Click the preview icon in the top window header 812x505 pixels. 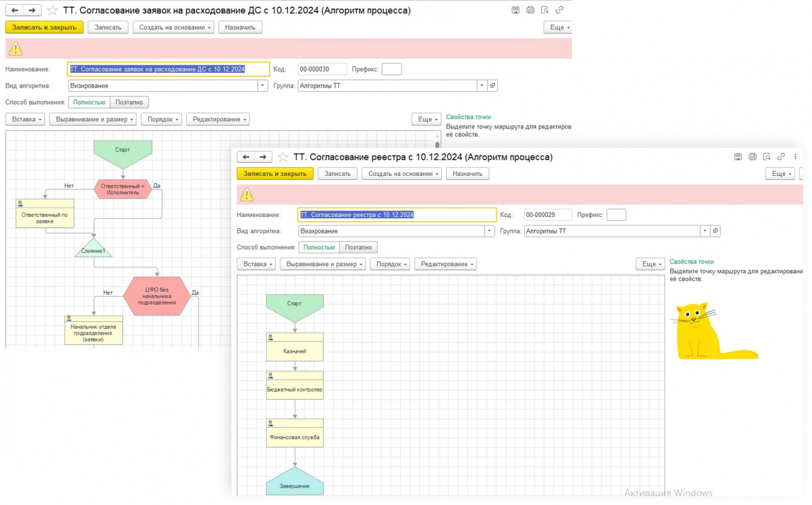tap(545, 10)
